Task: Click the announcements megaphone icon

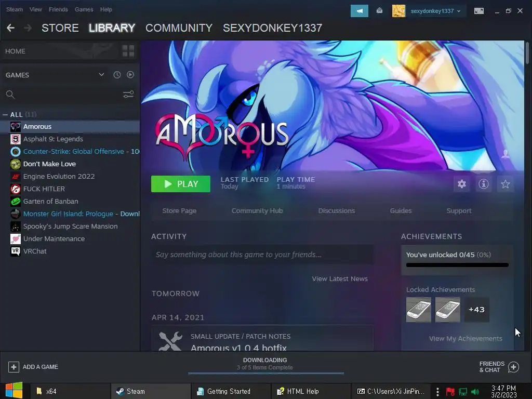Action: tap(360, 11)
